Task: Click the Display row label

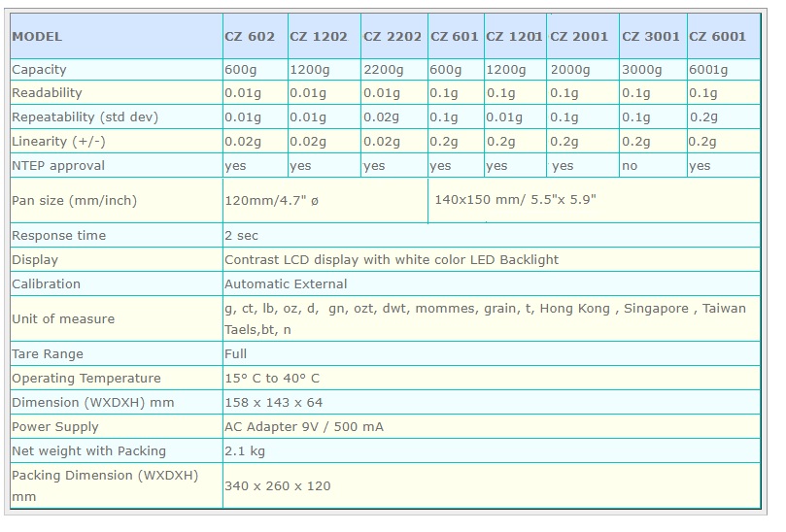Action: 35,260
